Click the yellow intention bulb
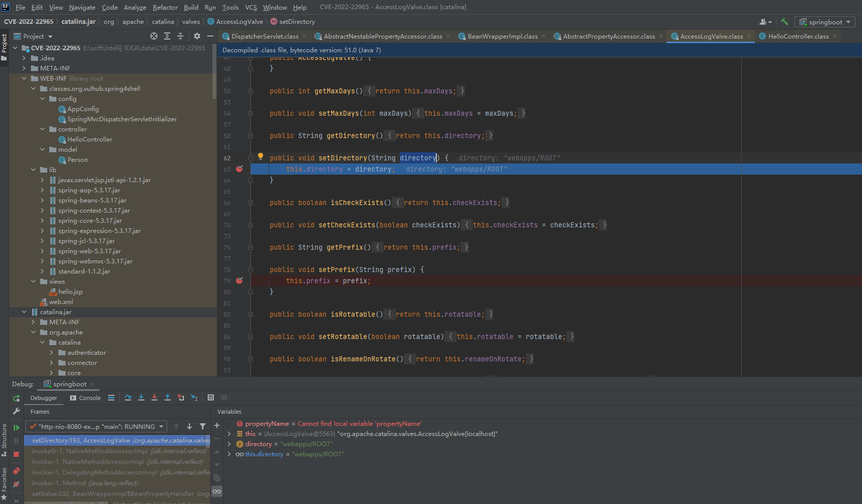The height and width of the screenshot is (504, 862). pos(261,157)
